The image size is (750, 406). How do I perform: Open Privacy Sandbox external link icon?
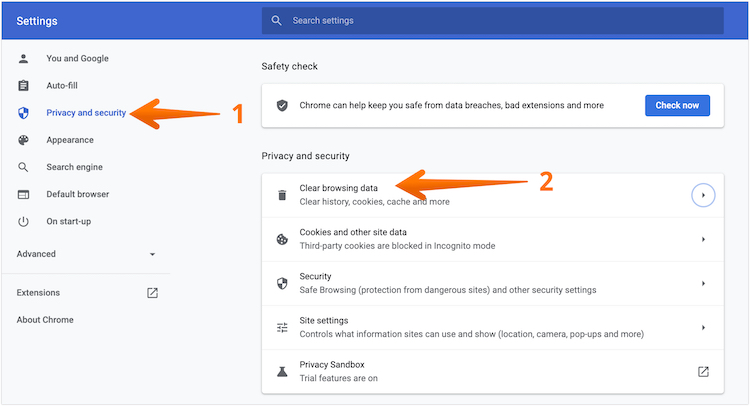click(x=703, y=371)
